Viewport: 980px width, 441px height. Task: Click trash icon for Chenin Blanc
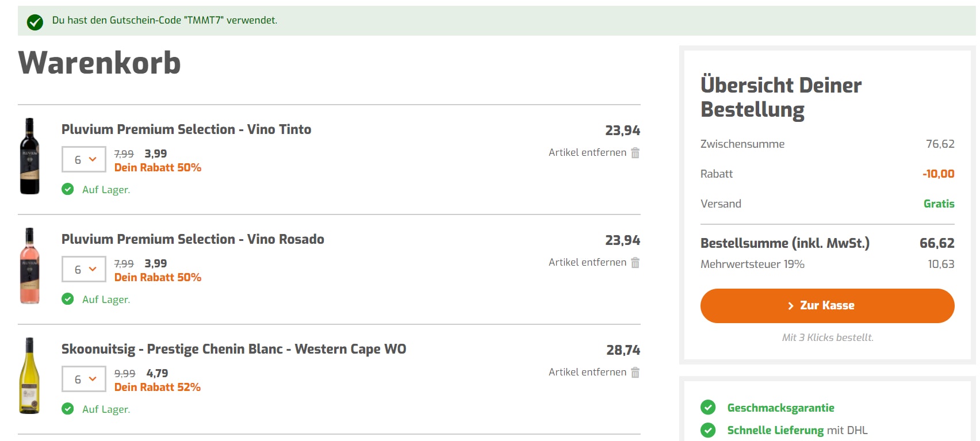(635, 373)
